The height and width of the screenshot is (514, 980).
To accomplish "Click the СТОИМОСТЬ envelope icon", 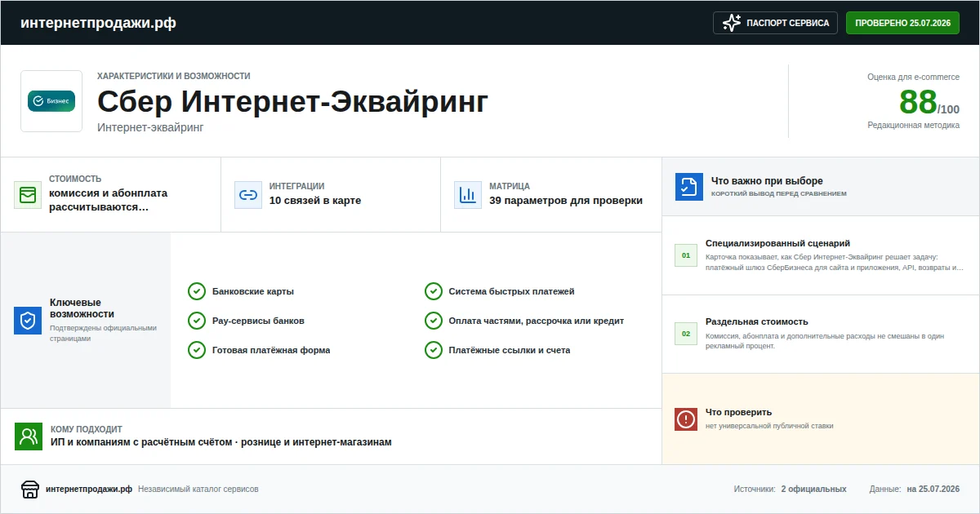I will [28, 195].
